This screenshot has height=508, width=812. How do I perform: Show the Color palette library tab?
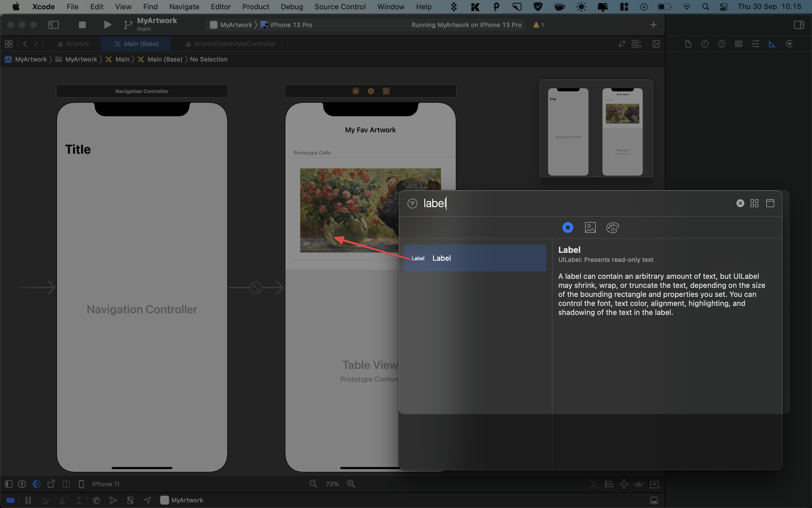tap(613, 227)
